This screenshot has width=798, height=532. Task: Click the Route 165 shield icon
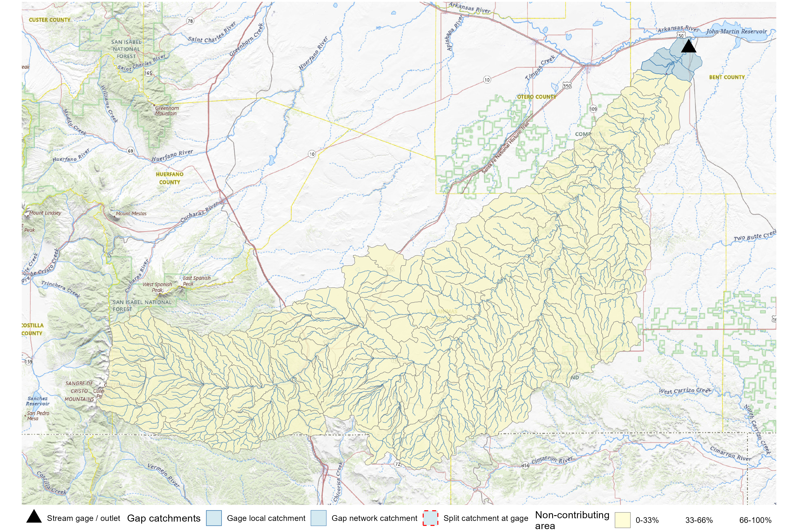point(148,73)
